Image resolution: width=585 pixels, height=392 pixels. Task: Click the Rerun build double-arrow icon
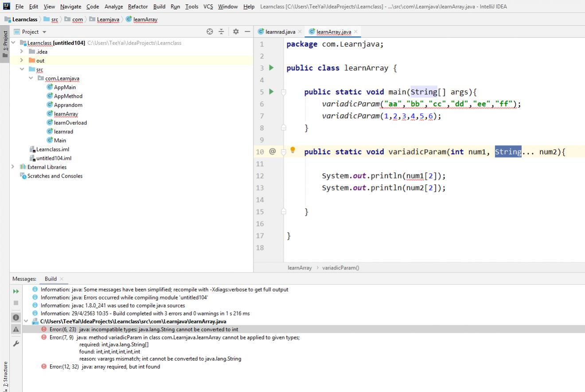pyautogui.click(x=16, y=291)
